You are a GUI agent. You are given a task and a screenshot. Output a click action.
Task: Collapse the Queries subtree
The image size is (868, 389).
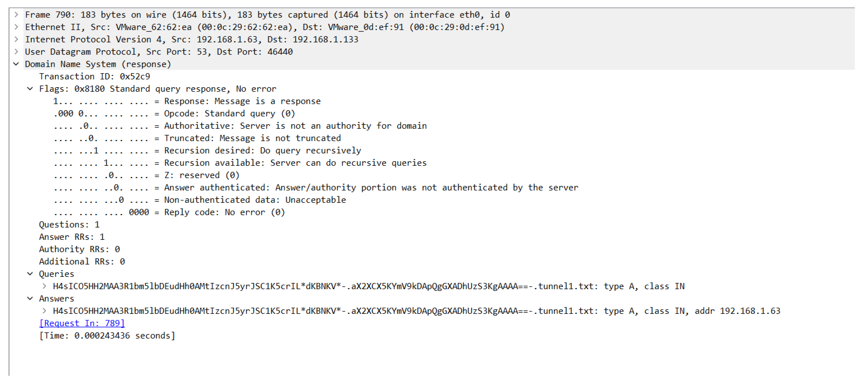point(30,274)
